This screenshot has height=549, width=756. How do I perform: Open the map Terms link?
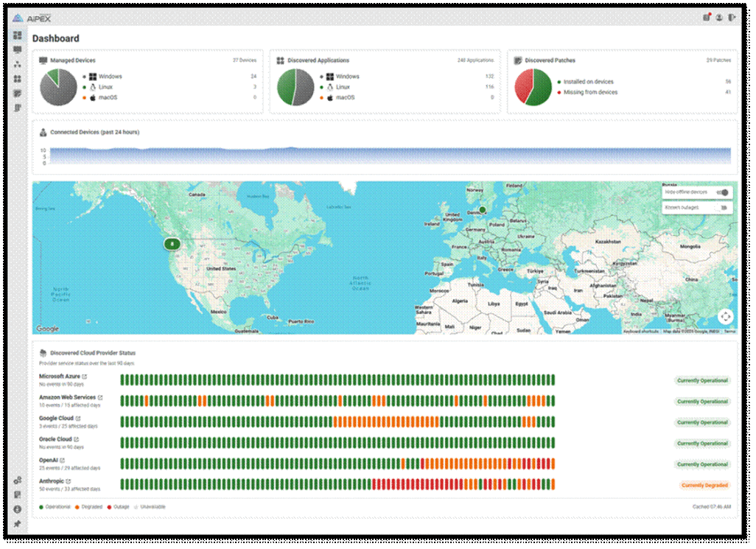[x=730, y=332]
